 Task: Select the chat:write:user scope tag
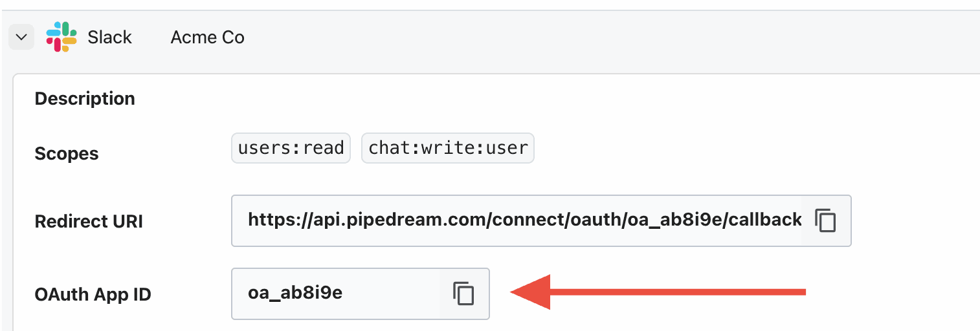click(x=448, y=148)
